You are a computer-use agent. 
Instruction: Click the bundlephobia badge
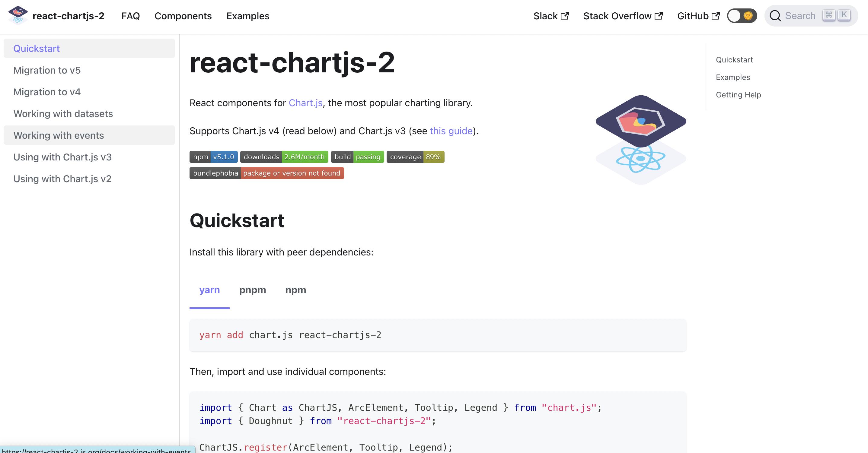point(266,173)
